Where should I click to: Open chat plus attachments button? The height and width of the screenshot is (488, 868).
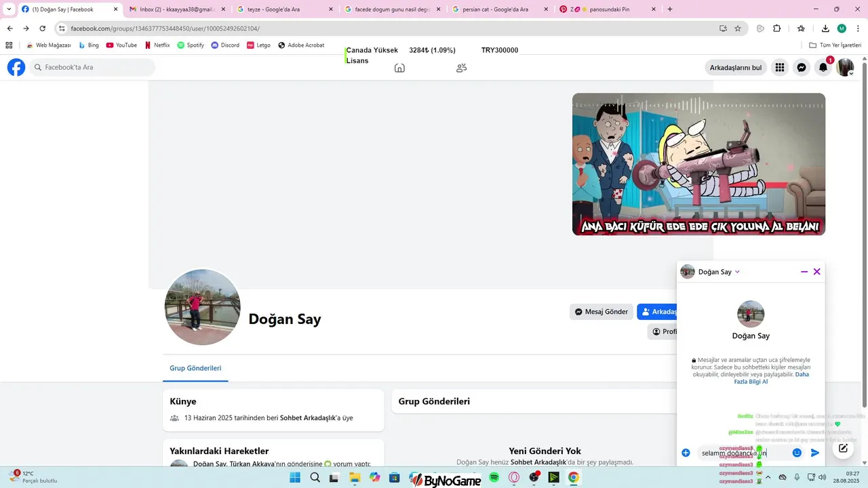pyautogui.click(x=686, y=453)
